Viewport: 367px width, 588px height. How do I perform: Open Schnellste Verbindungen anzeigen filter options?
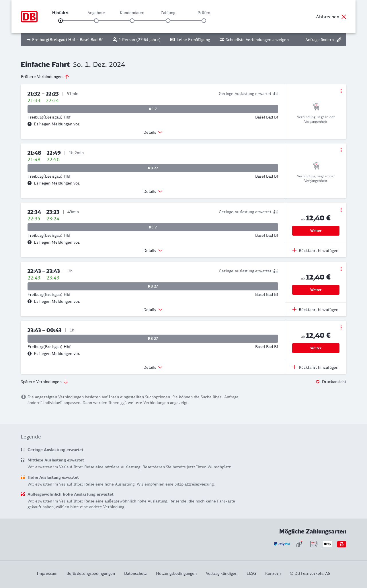254,40
